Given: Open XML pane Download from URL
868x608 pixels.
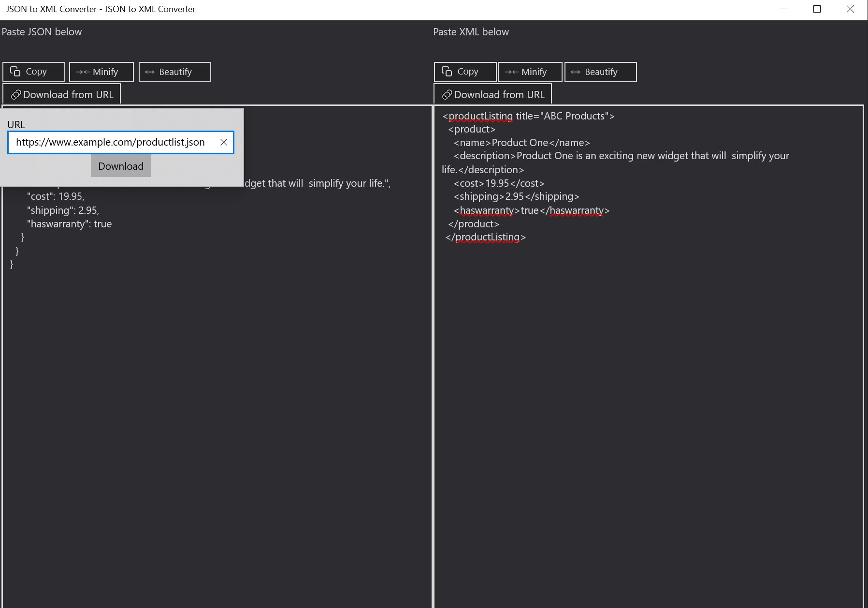Looking at the screenshot, I should point(492,94).
